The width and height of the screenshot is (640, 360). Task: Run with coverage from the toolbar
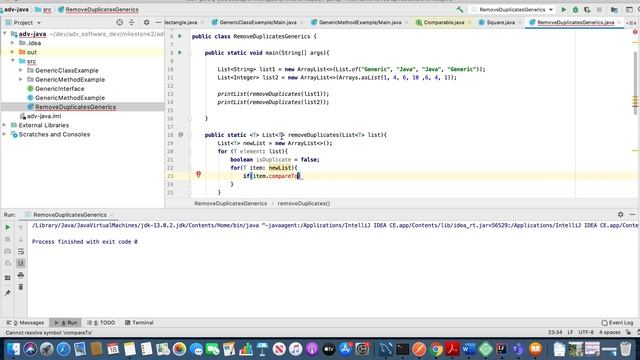tap(587, 9)
